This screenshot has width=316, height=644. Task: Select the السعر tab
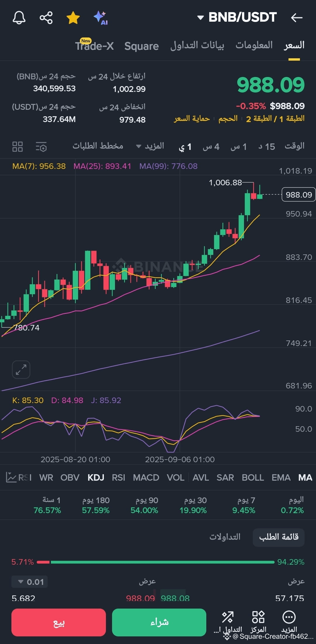(x=294, y=45)
